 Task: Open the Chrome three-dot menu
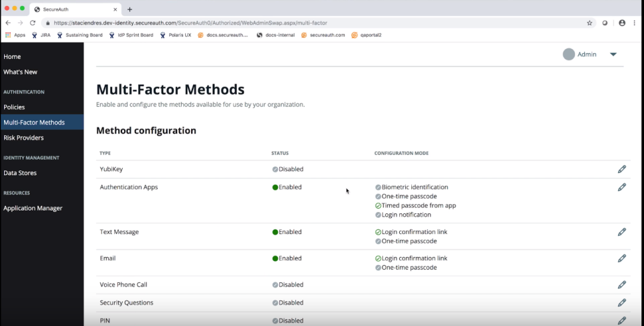click(635, 23)
